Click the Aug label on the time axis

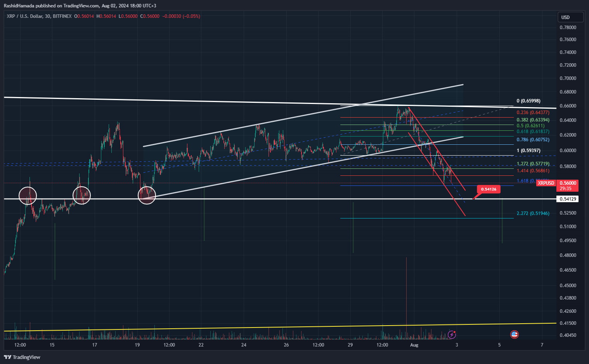414,345
